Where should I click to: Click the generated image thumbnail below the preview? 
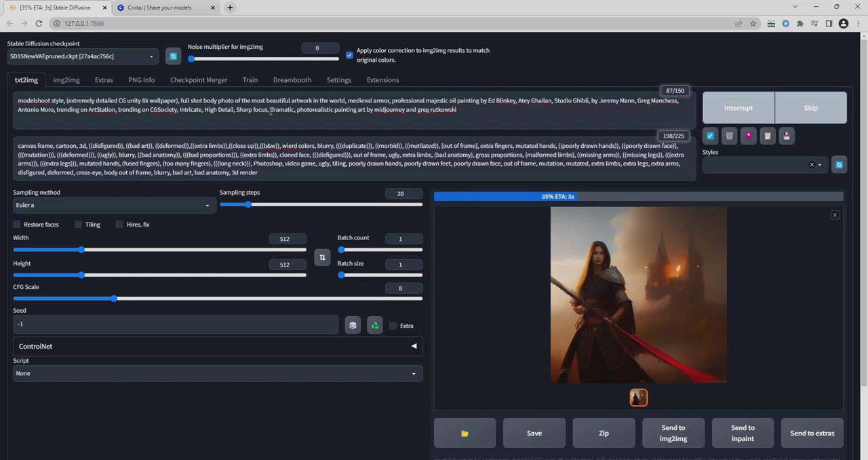(x=638, y=398)
